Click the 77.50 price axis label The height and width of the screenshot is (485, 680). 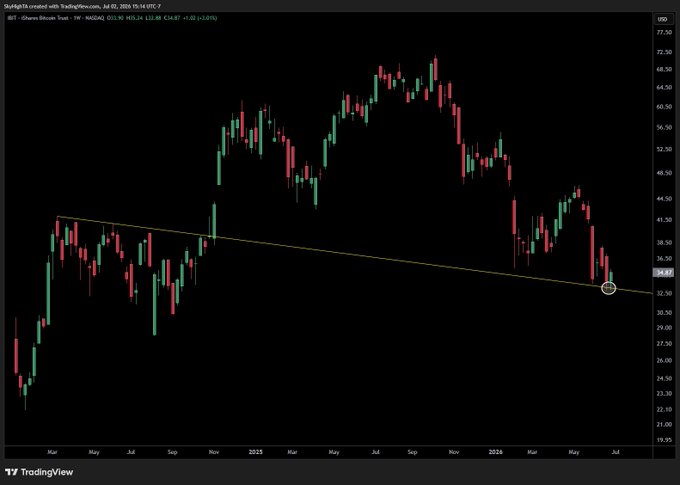(664, 33)
